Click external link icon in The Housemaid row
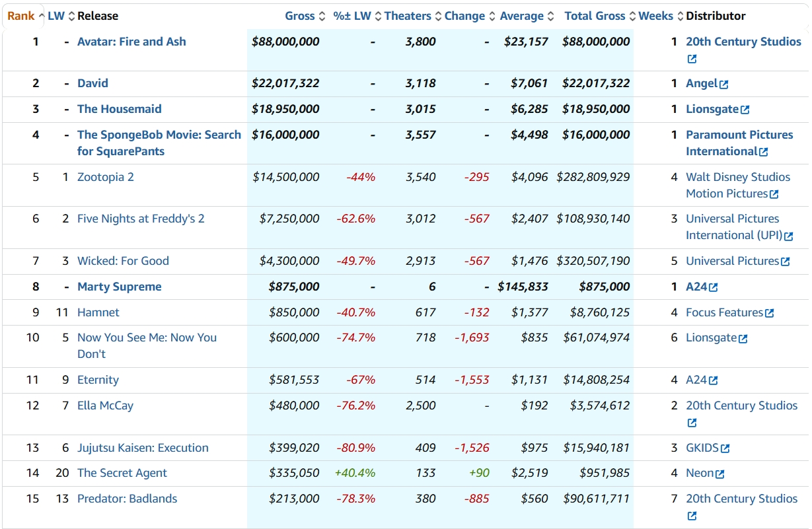The image size is (812, 529). click(745, 110)
